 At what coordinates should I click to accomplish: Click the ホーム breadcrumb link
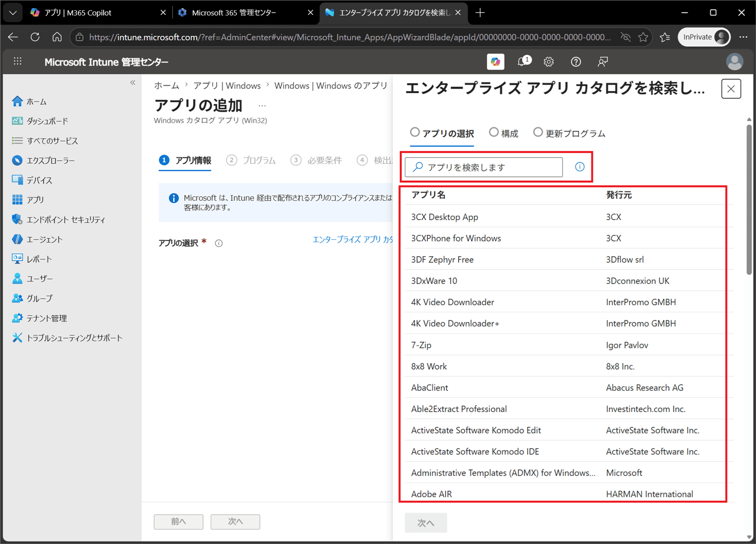(166, 86)
